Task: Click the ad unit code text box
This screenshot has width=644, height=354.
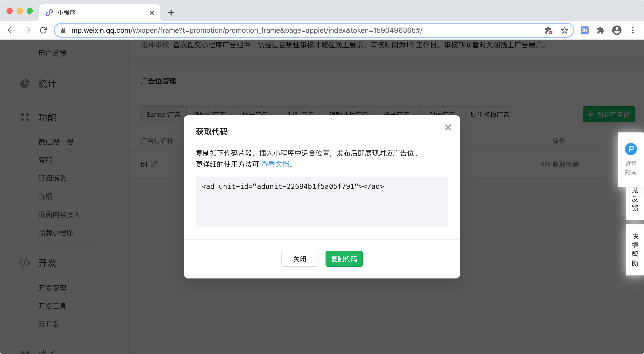Action: tap(322, 202)
